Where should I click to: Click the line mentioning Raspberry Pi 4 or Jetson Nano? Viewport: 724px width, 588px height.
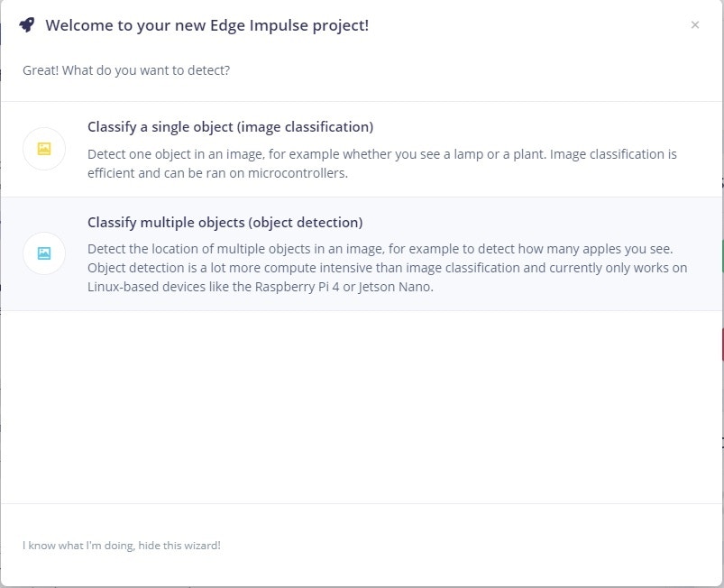click(x=261, y=287)
